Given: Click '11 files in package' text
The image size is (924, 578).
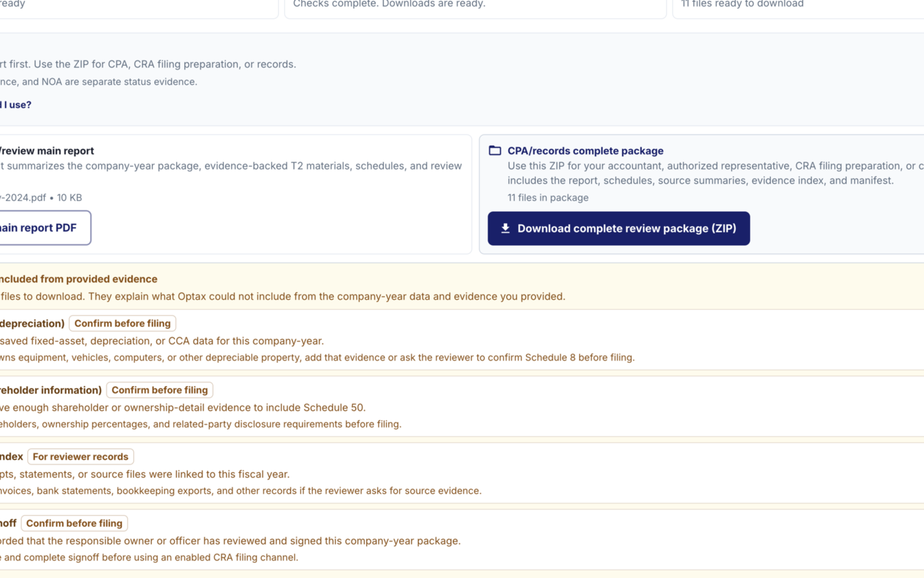Looking at the screenshot, I should (x=548, y=198).
